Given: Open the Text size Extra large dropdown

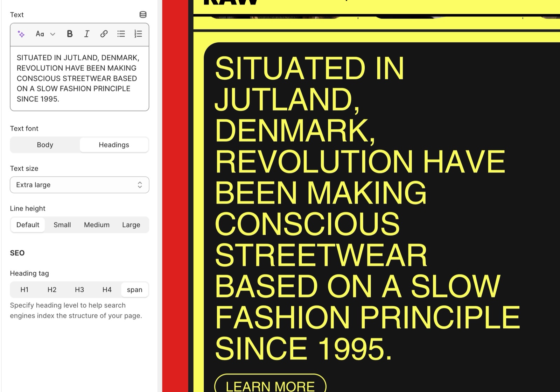Looking at the screenshot, I should click(x=79, y=185).
